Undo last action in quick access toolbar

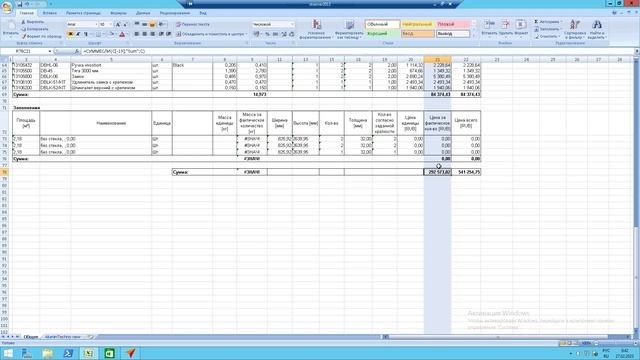[27, 4]
